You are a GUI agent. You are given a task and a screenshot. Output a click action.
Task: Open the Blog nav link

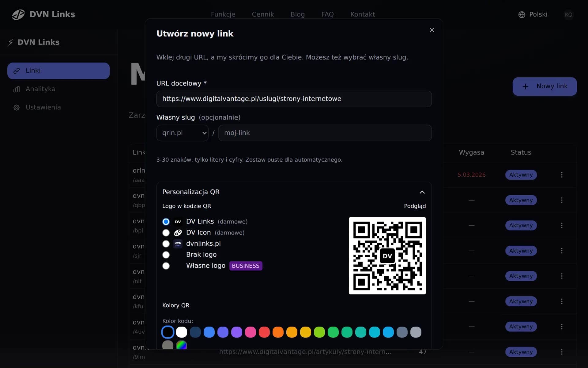click(298, 14)
